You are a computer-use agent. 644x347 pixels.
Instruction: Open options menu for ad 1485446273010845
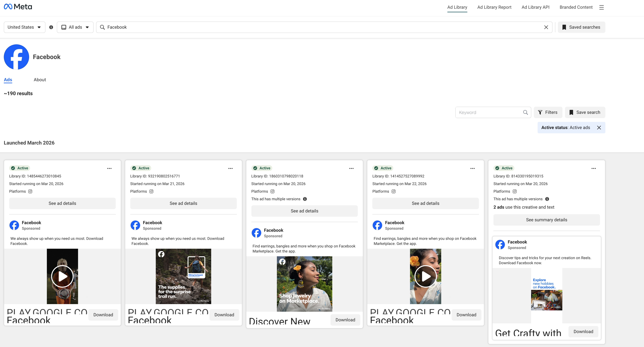[109, 168]
